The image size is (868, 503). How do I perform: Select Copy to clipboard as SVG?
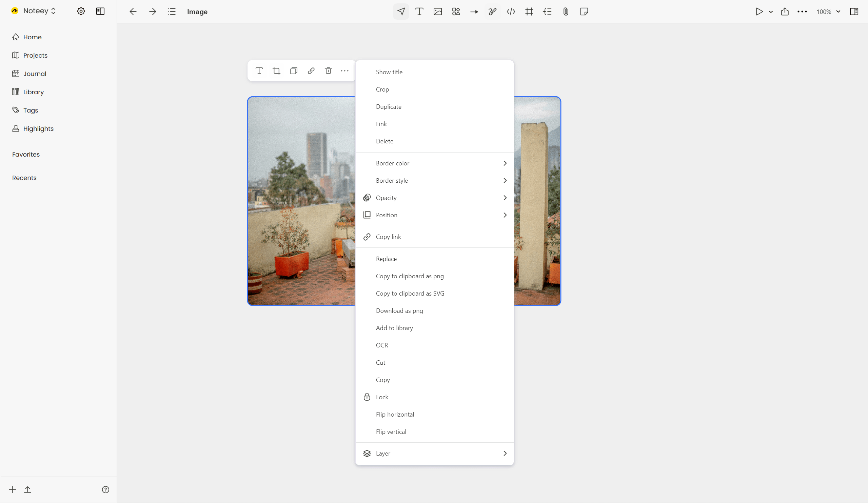pyautogui.click(x=434, y=293)
